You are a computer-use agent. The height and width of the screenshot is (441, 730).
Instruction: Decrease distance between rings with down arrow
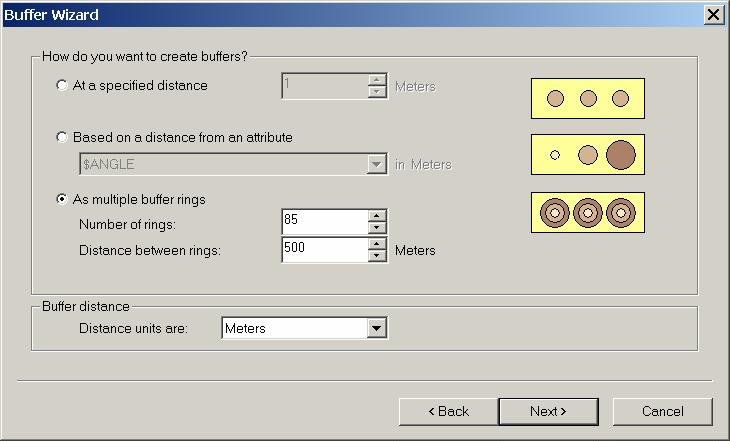(377, 256)
